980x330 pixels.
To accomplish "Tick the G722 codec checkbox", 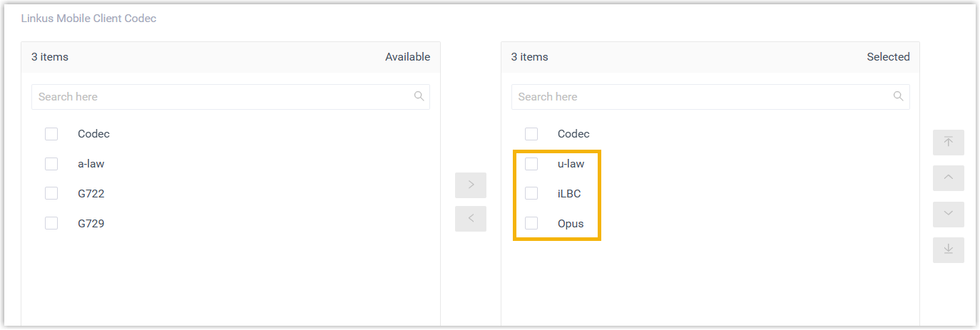I will (51, 194).
